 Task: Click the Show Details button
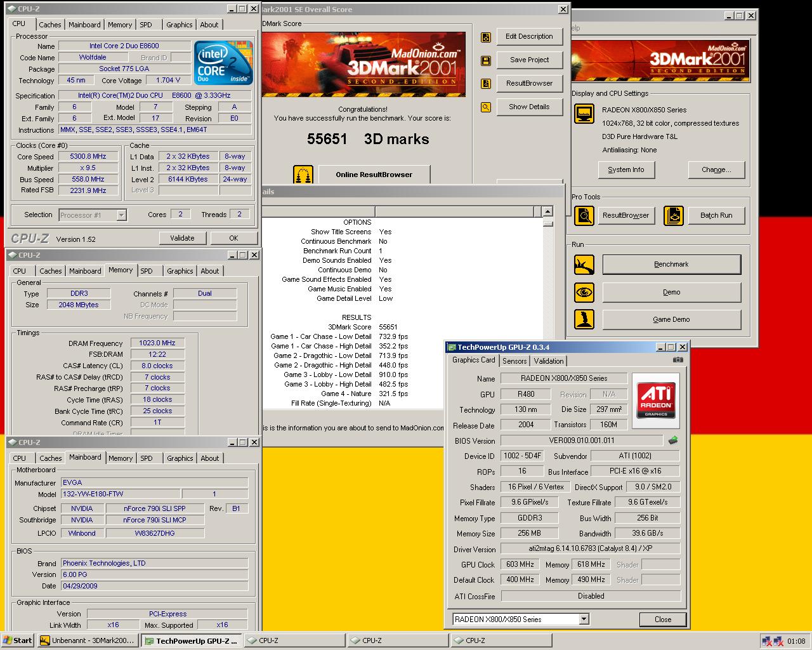click(x=529, y=107)
